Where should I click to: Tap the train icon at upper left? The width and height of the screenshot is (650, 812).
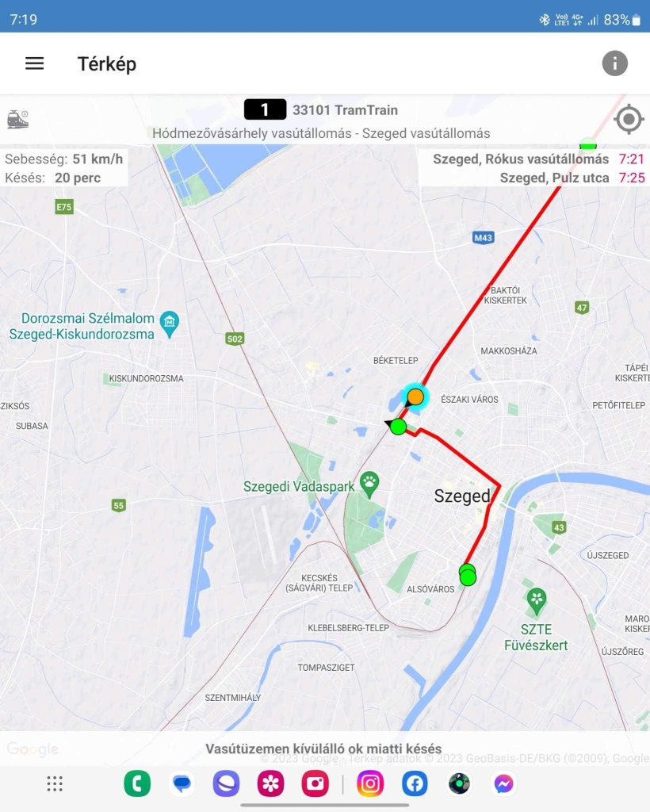(17, 119)
